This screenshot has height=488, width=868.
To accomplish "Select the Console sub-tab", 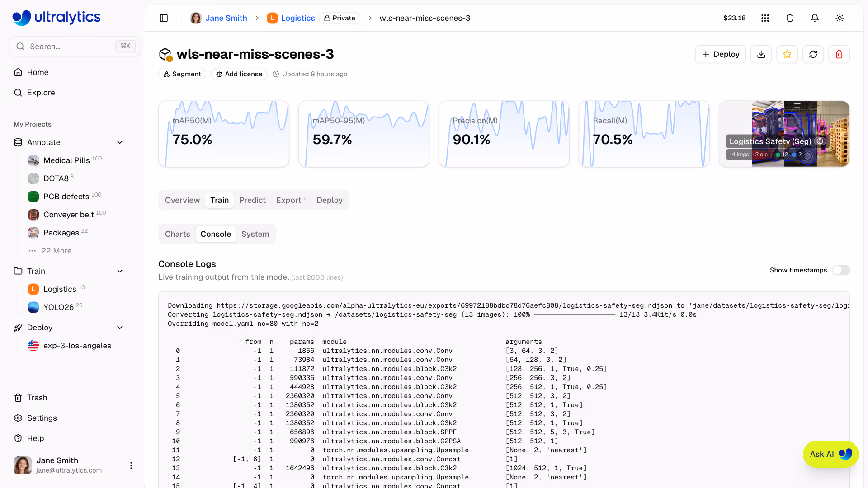I will (216, 234).
